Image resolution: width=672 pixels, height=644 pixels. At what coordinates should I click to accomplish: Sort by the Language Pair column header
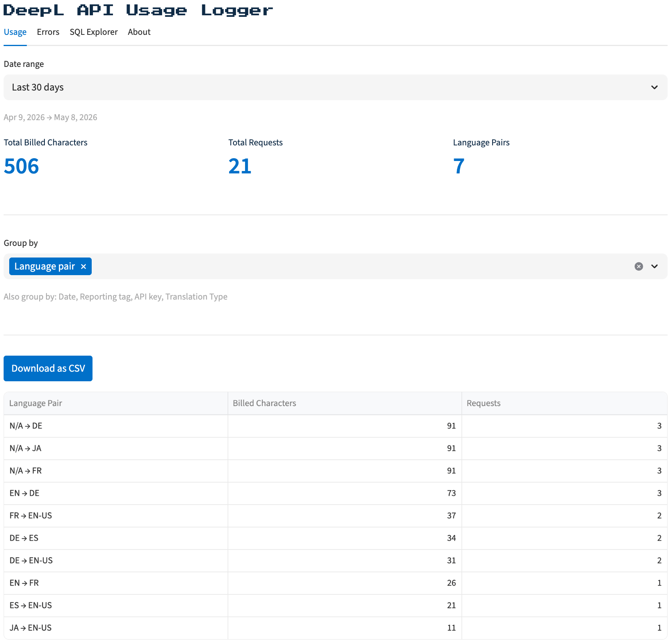[x=116, y=403]
